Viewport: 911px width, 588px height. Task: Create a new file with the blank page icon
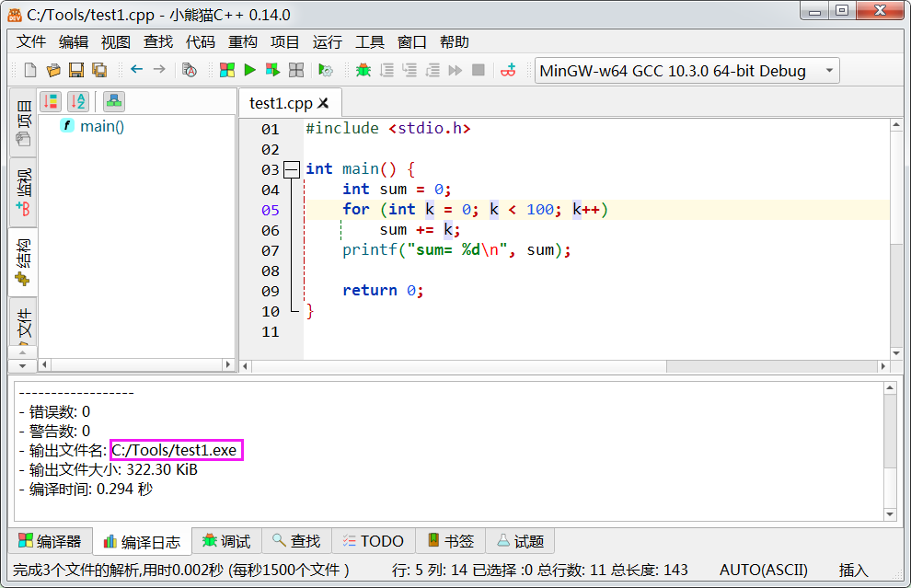30,70
